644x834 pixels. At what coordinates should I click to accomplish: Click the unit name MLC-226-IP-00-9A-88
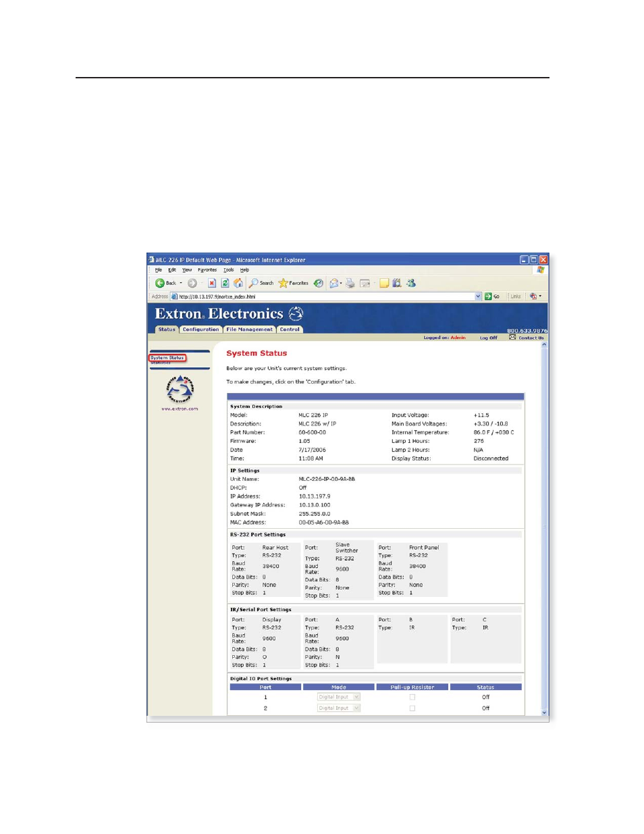click(327, 479)
